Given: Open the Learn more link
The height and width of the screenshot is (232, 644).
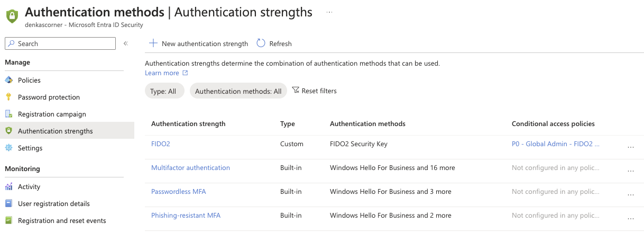Looking at the screenshot, I should [162, 73].
